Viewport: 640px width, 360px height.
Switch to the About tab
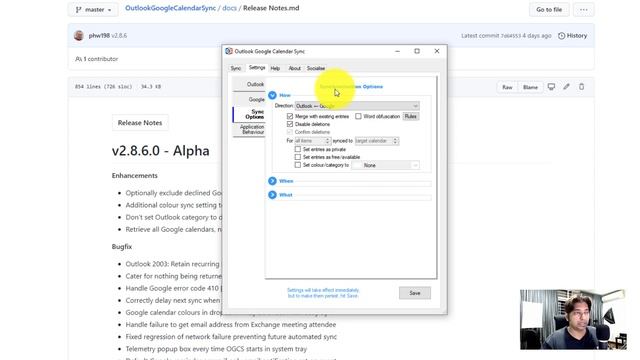point(295,69)
